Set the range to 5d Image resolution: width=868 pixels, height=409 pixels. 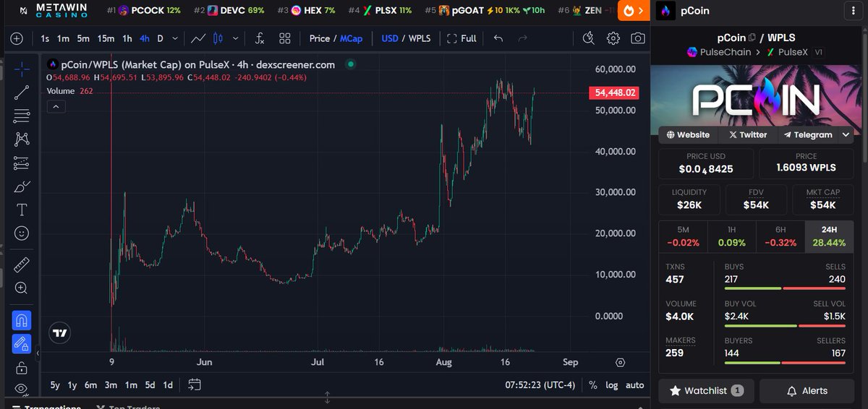[x=149, y=385]
